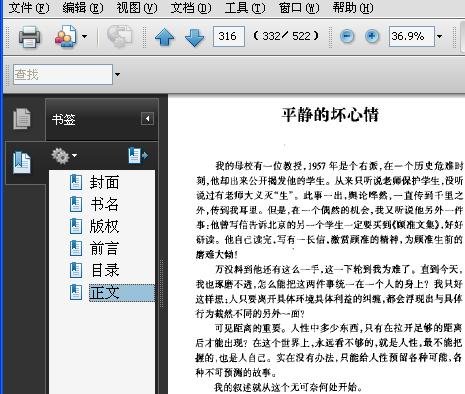Viewport: 465px width, 394px height.
Task: Click the bookmark icon beside 正文
Action: point(76,292)
